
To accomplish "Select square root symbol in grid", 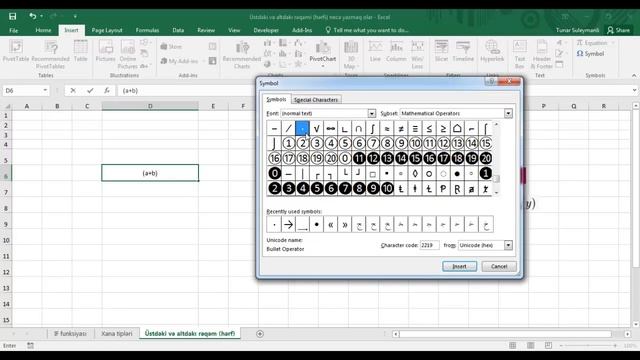I will tap(316, 129).
